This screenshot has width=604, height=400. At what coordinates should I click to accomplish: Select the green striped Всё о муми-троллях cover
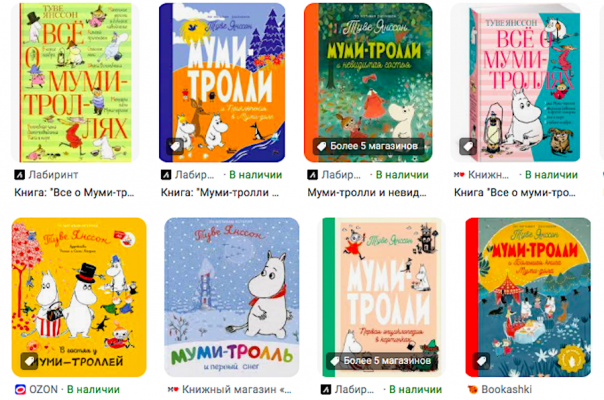[x=75, y=82]
